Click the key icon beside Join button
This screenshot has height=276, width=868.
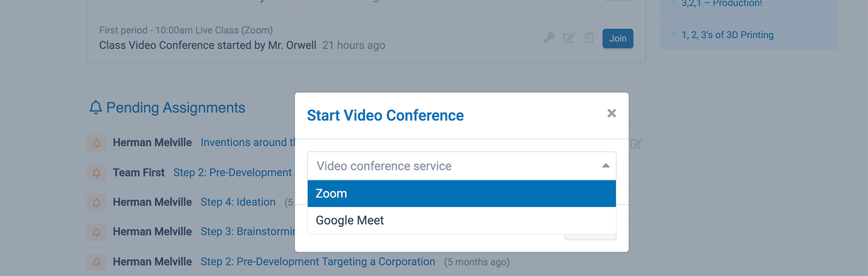tap(549, 38)
